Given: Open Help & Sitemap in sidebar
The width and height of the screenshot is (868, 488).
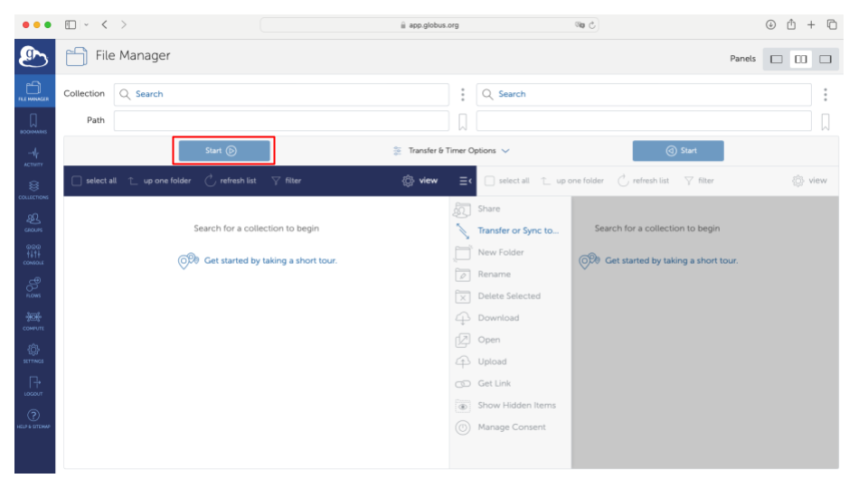Looking at the screenshot, I should [x=33, y=418].
